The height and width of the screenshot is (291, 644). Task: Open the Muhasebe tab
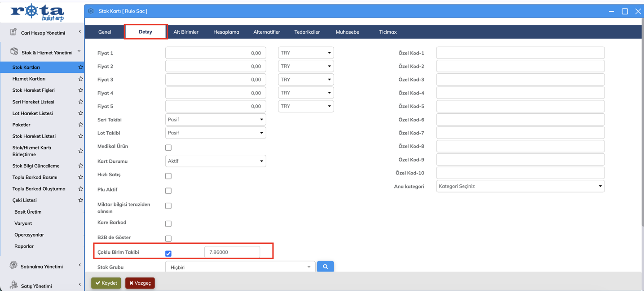click(x=347, y=32)
